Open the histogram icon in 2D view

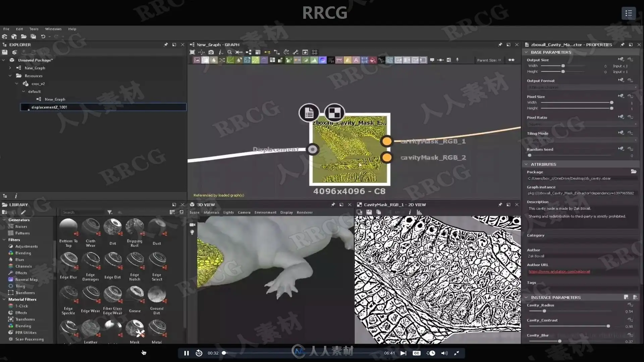pyautogui.click(x=419, y=212)
